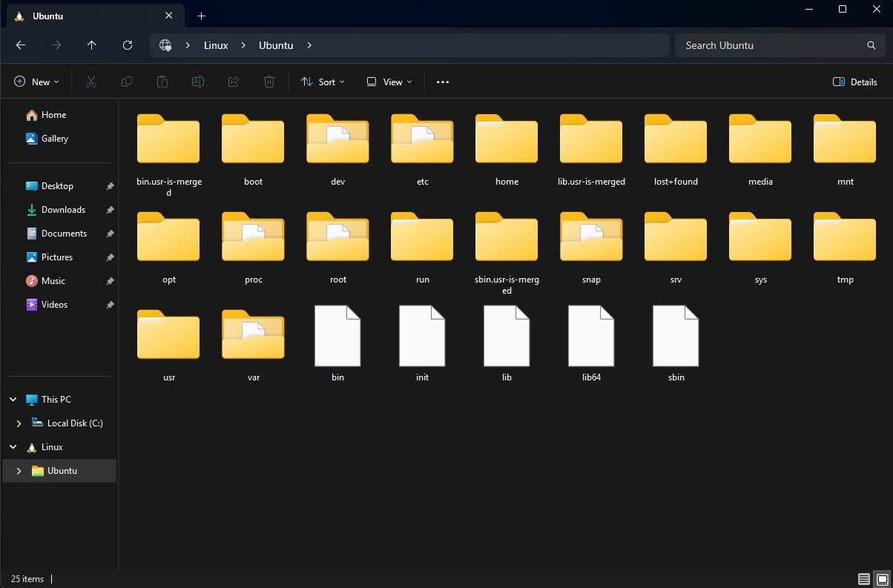Image resolution: width=893 pixels, height=588 pixels.
Task: Expand the Ubuntu tree node
Action: [19, 471]
